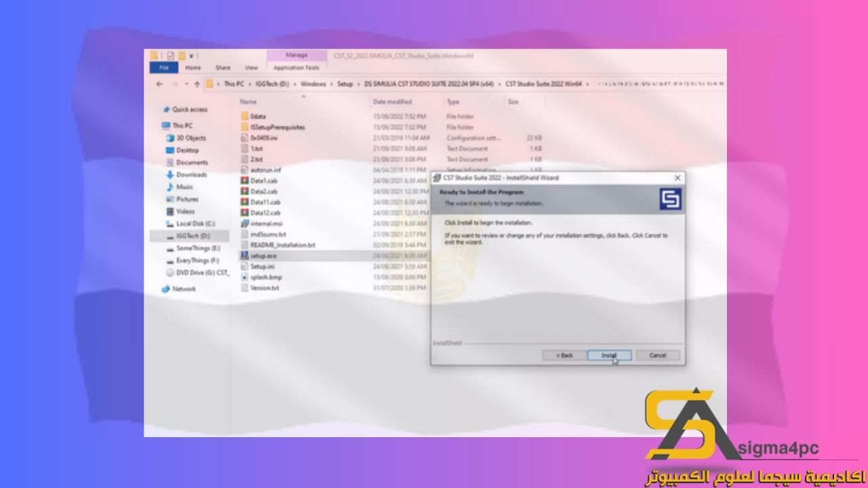Select the internal.msi installer icon
This screenshot has height=488, width=868.
[245, 223]
